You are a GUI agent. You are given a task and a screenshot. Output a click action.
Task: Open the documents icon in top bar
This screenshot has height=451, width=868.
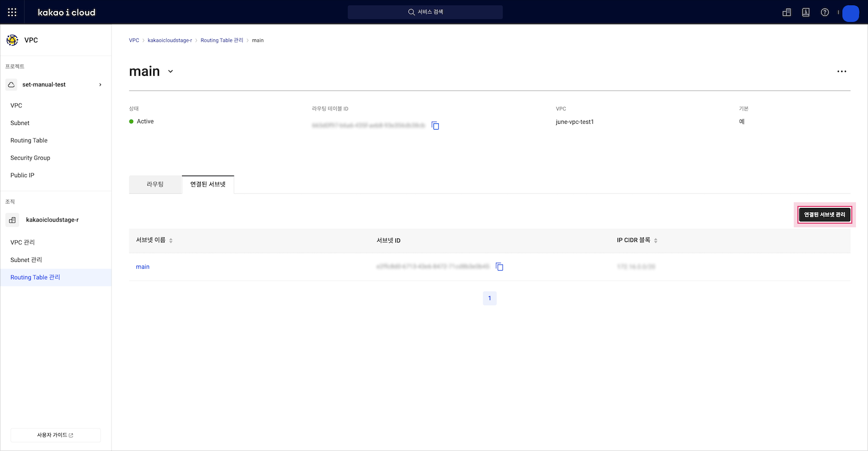point(806,12)
